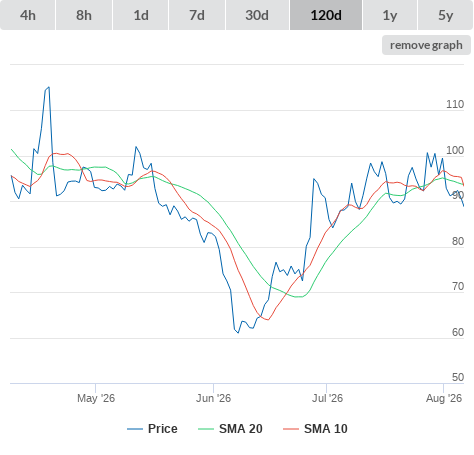Click the green SMA 20 legend marker
Viewport: 474px width, 455px height.
click(206, 429)
